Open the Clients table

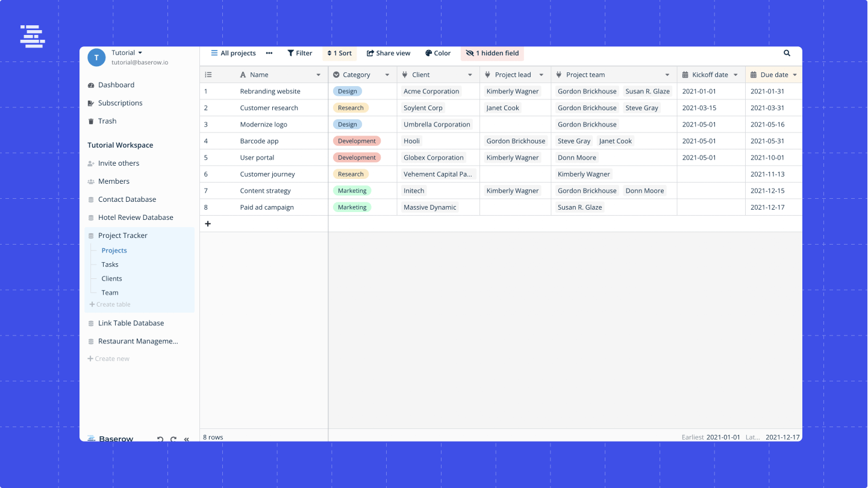(111, 278)
